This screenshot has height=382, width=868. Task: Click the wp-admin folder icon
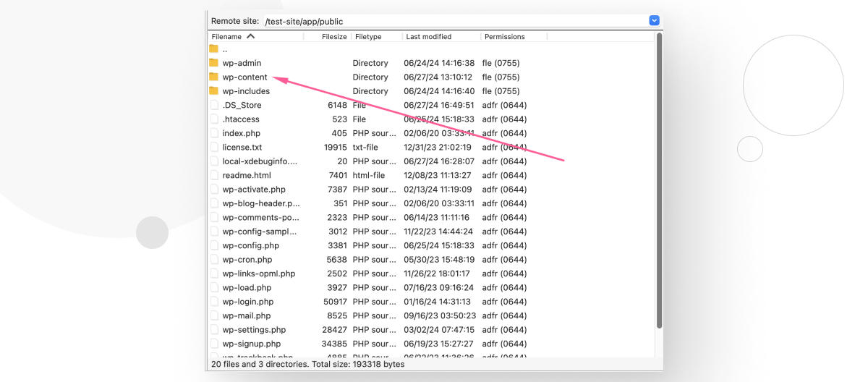coord(213,63)
